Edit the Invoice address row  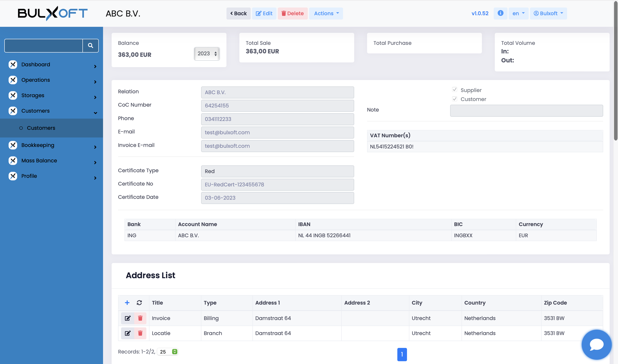(x=128, y=318)
